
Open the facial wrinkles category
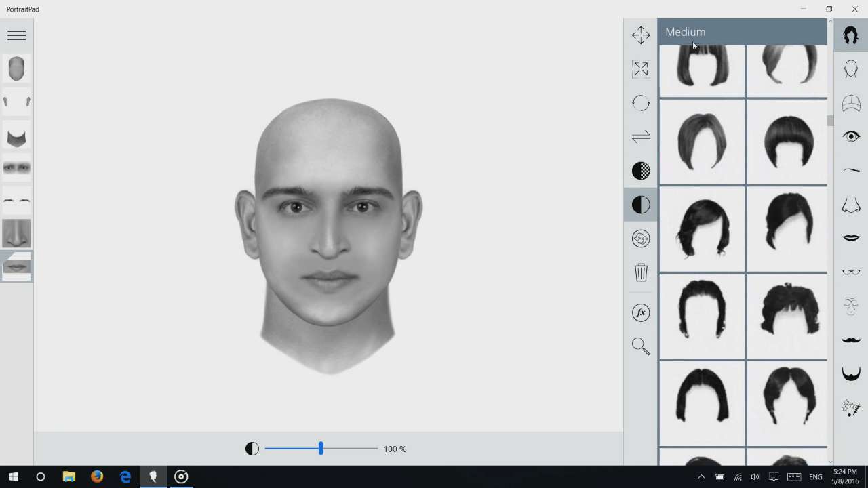click(851, 306)
